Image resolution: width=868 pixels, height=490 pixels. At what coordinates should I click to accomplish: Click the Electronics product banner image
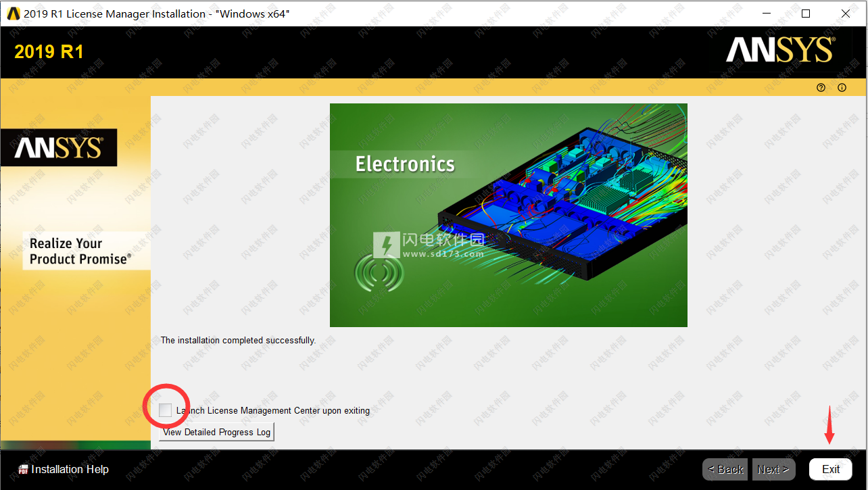[508, 215]
